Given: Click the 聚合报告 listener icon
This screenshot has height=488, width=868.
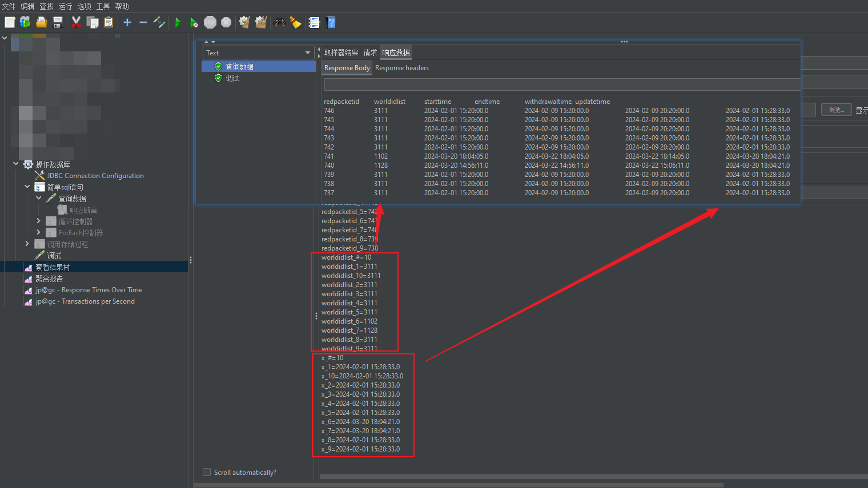Looking at the screenshot, I should pyautogui.click(x=28, y=279).
